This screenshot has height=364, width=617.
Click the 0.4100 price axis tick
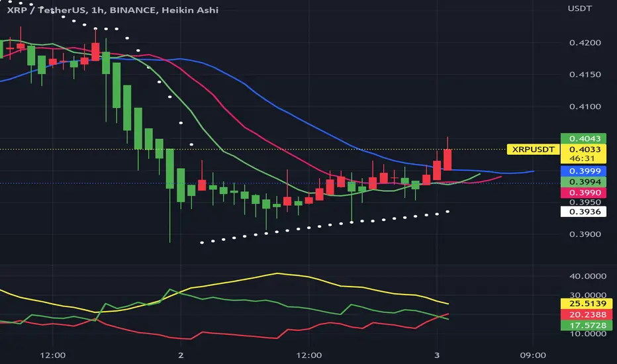tap(585, 107)
